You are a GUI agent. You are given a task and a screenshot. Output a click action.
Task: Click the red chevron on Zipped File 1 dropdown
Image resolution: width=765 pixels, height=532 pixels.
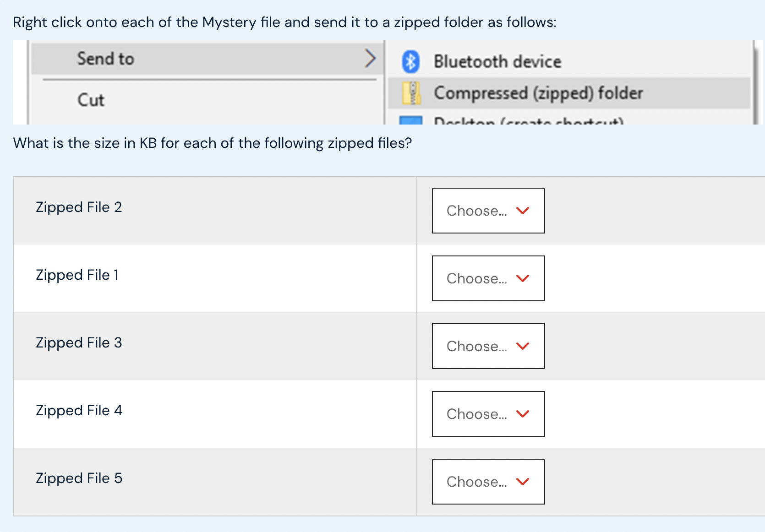(523, 278)
